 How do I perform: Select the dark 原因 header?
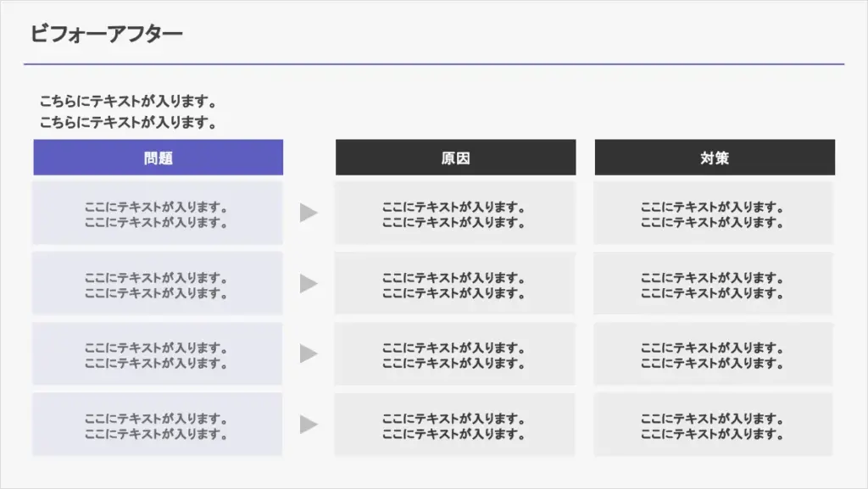pos(455,158)
